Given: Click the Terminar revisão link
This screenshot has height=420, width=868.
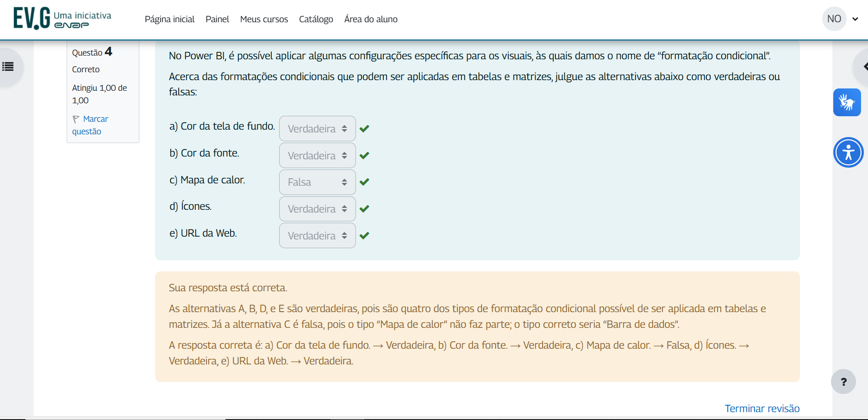Looking at the screenshot, I should pyautogui.click(x=762, y=408).
